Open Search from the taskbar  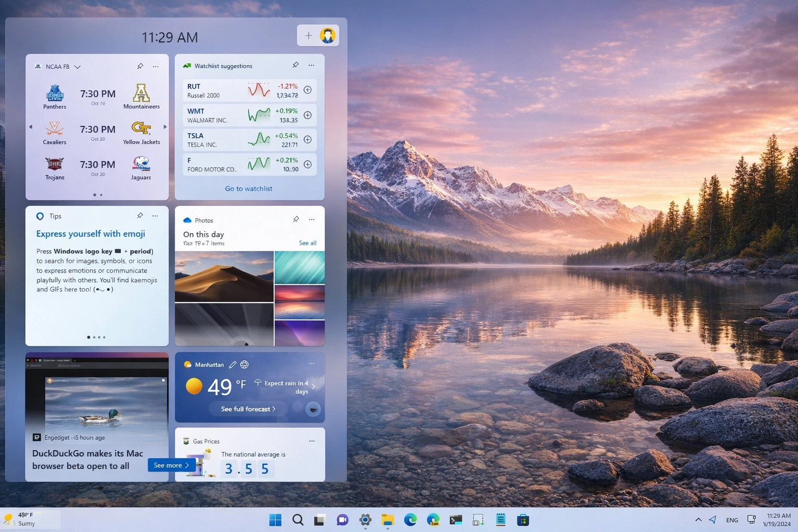click(x=298, y=520)
